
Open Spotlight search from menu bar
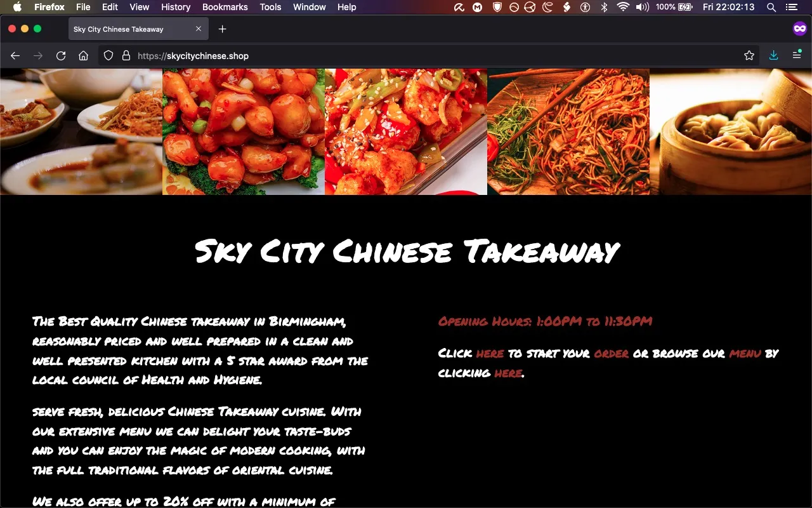(771, 7)
